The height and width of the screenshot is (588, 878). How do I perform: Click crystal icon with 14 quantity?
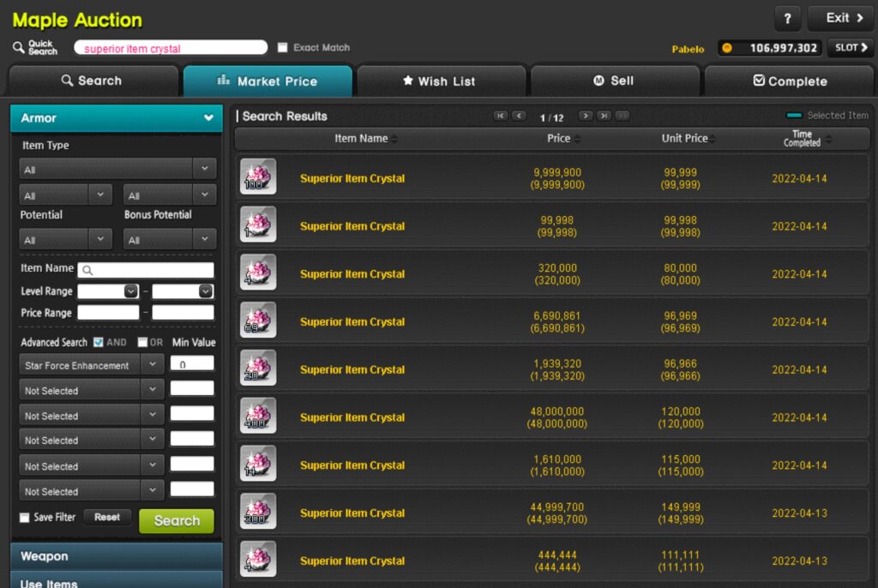pyautogui.click(x=258, y=464)
